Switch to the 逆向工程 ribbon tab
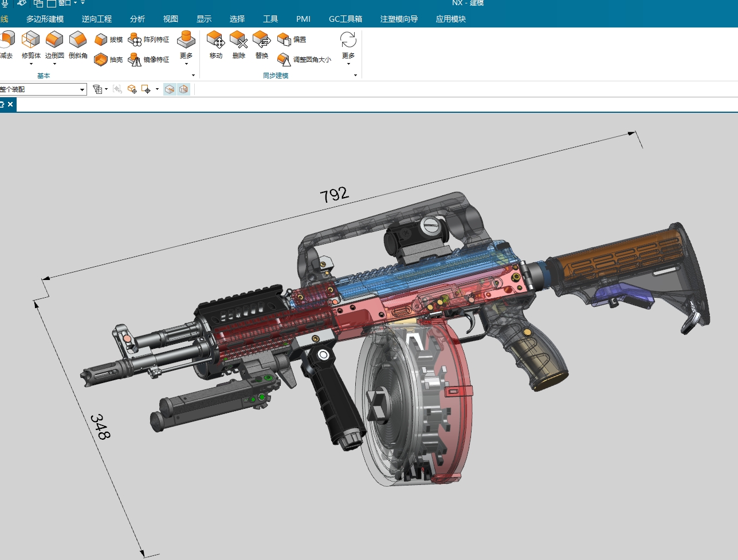This screenshot has height=560, width=738. (97, 19)
